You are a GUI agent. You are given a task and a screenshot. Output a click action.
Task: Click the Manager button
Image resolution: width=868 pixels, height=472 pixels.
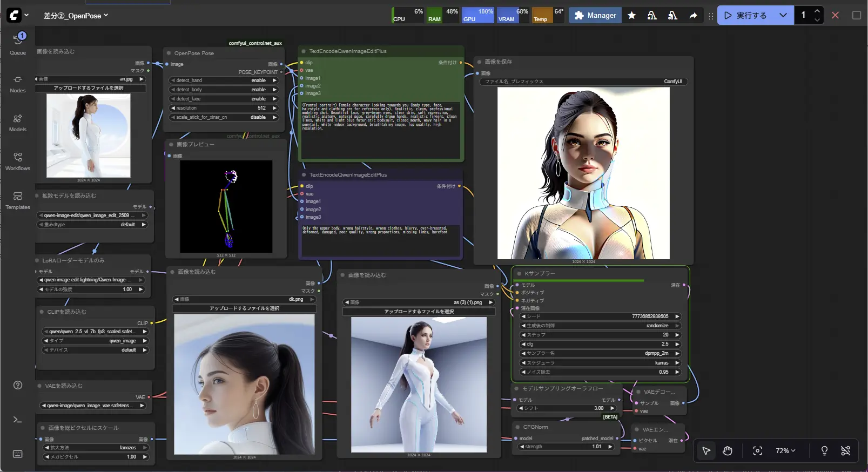[595, 16]
